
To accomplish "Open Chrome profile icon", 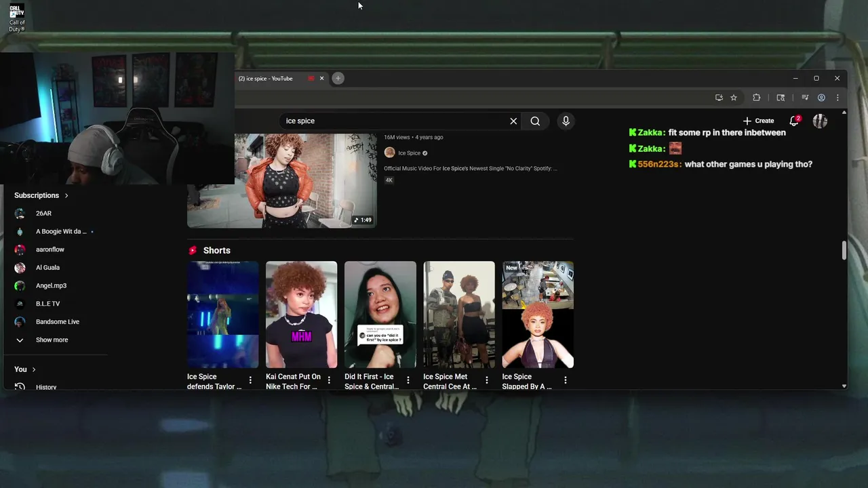I will 821,98.
